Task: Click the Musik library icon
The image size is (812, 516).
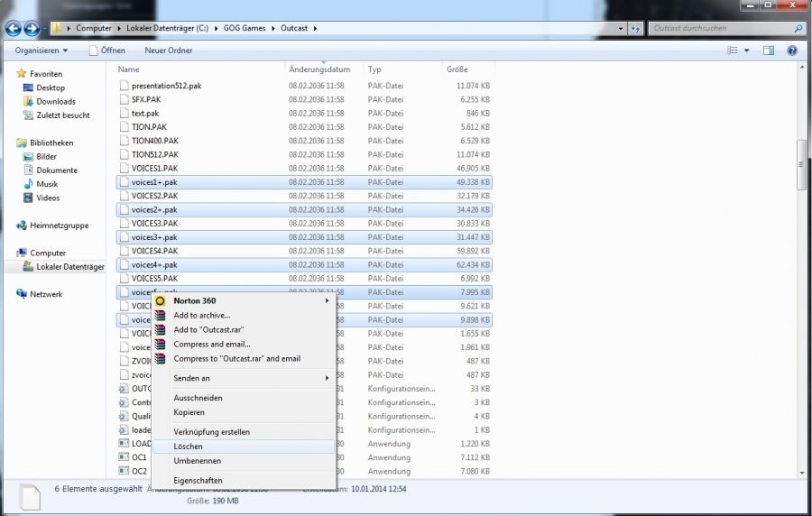Action: pyautogui.click(x=27, y=184)
